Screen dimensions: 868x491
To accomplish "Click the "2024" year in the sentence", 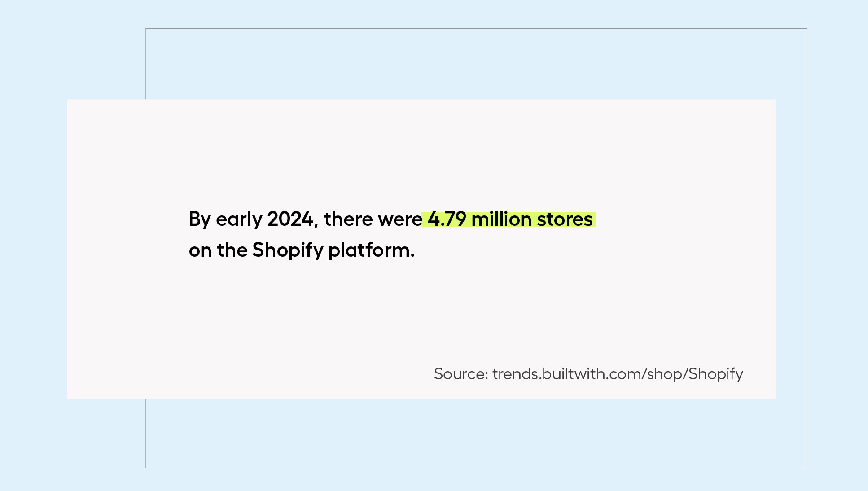I will [290, 219].
